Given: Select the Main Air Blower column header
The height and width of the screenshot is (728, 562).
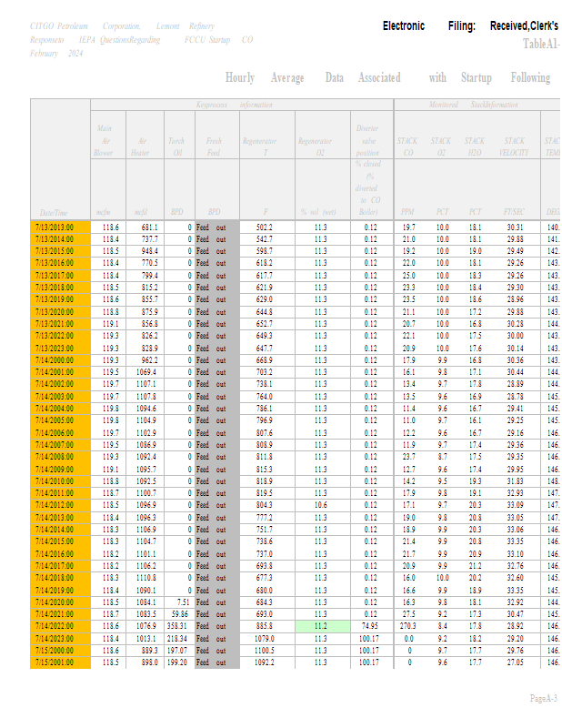Looking at the screenshot, I should pos(106,141).
